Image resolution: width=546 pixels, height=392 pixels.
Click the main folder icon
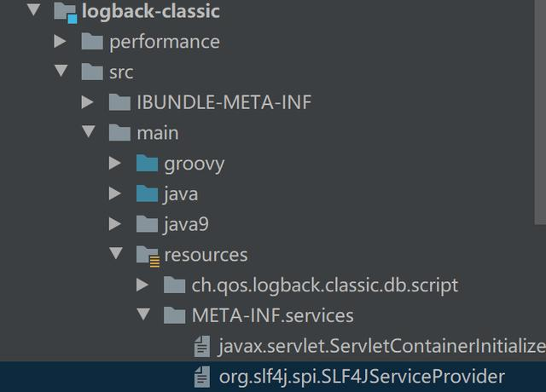(119, 133)
